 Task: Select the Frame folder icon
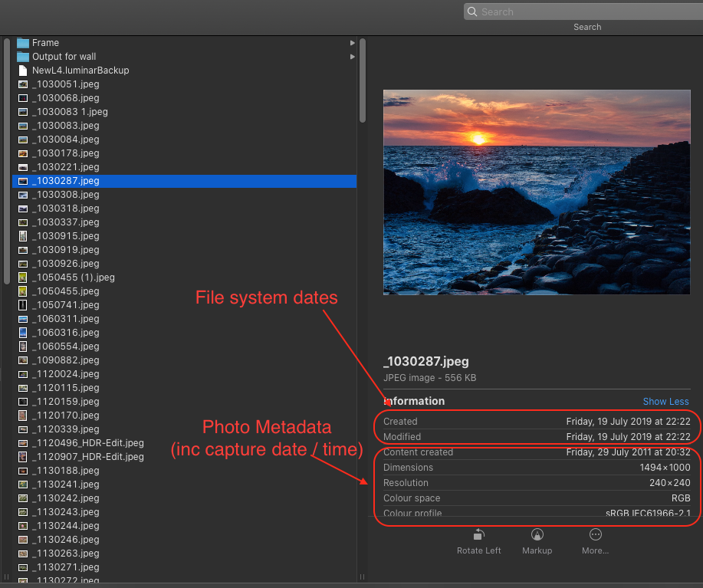[23, 43]
